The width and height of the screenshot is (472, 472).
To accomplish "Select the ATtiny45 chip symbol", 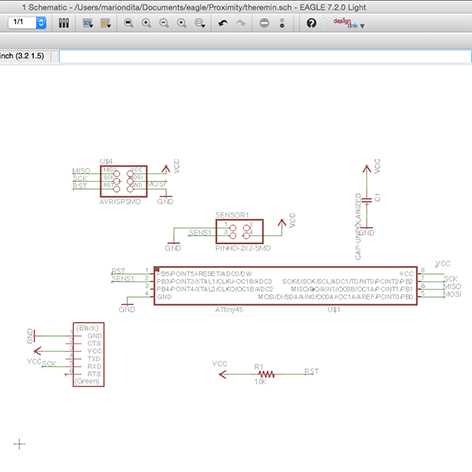I will coord(285,286).
